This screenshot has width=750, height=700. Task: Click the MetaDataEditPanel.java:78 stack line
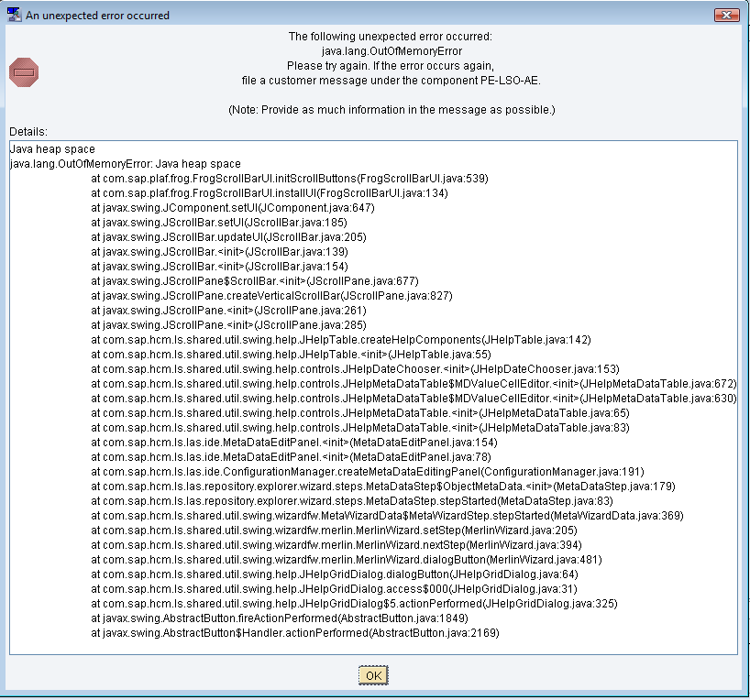[x=291, y=457]
